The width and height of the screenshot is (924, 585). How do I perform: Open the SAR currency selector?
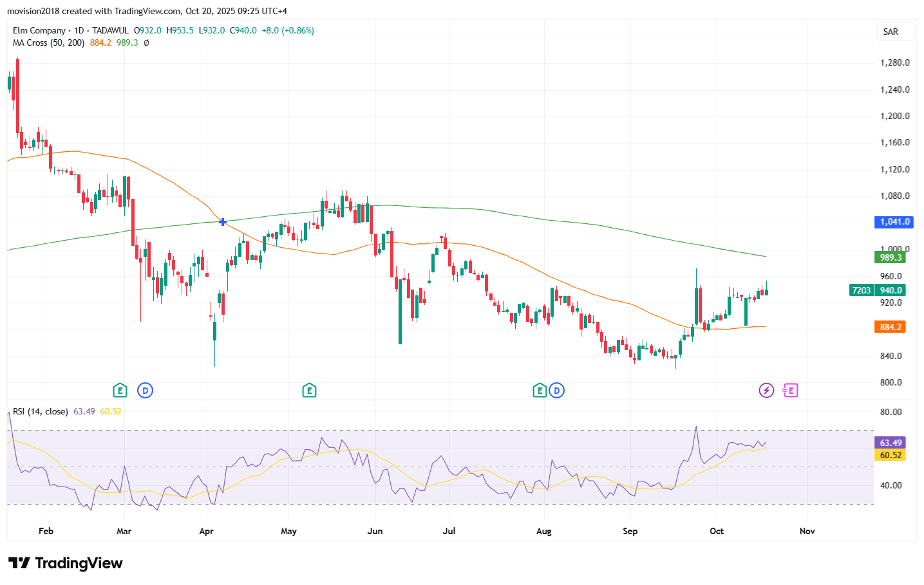point(894,32)
